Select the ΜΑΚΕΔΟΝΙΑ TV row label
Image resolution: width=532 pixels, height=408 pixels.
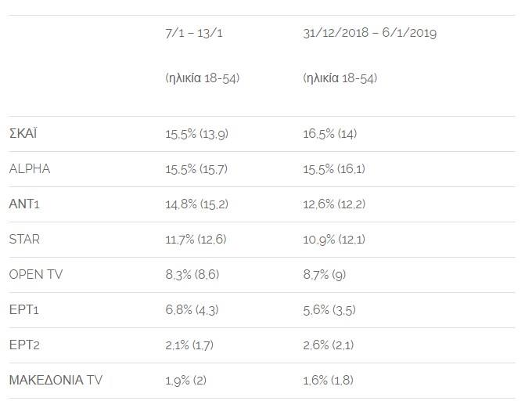pos(56,381)
